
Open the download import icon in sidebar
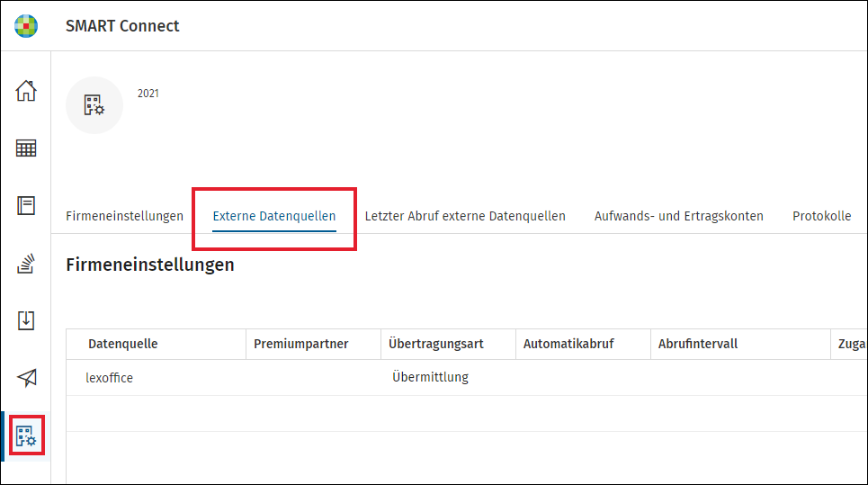click(x=26, y=320)
